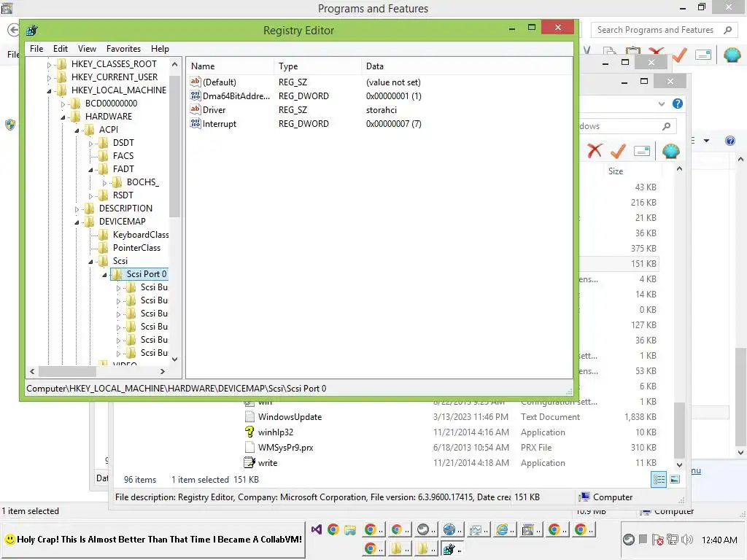Switch Explorer to large icons view
Image resolution: width=747 pixels, height=560 pixels.
675,480
